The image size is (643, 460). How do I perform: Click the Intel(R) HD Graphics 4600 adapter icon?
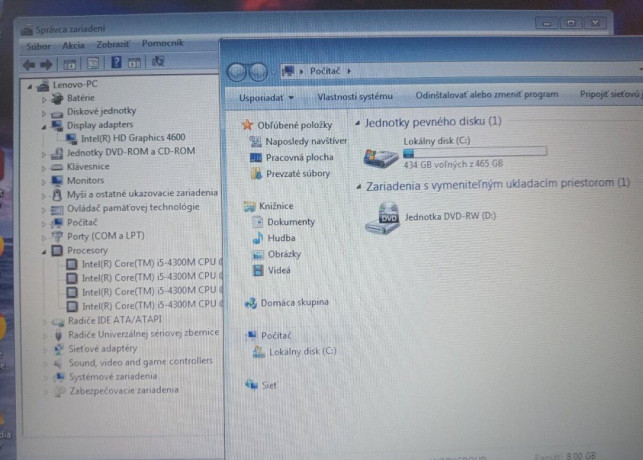(x=72, y=139)
